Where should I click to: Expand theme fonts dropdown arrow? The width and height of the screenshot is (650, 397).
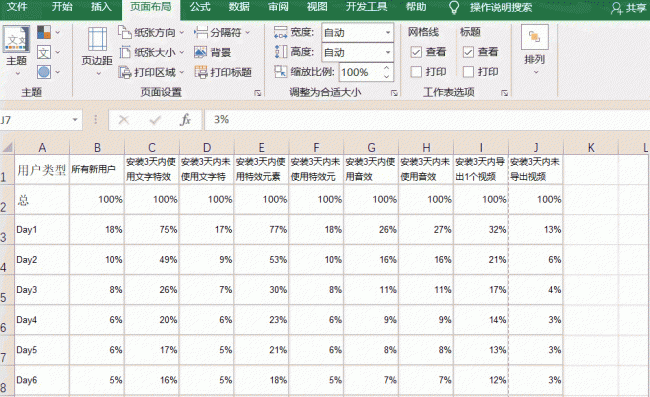click(58, 52)
